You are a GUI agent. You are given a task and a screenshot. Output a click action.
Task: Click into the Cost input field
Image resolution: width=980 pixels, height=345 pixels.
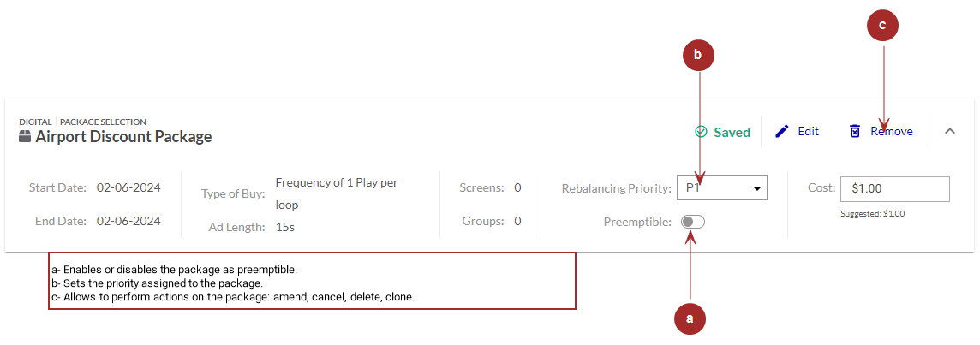[894, 188]
